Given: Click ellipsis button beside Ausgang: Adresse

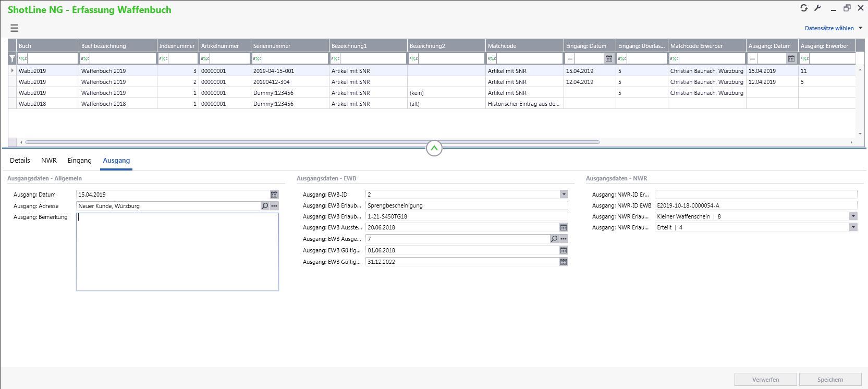Looking at the screenshot, I should 274,206.
